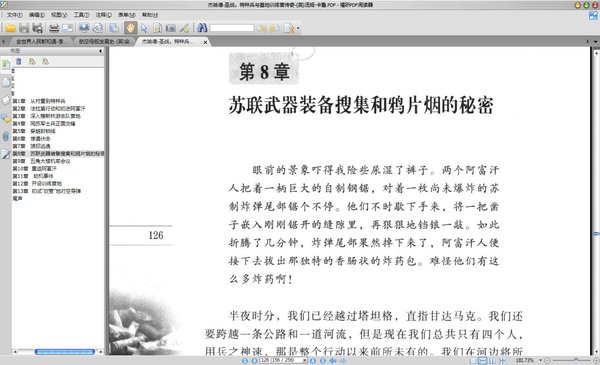Select the Hand tool in the toolbar
600x365 pixels.
coord(130,28)
